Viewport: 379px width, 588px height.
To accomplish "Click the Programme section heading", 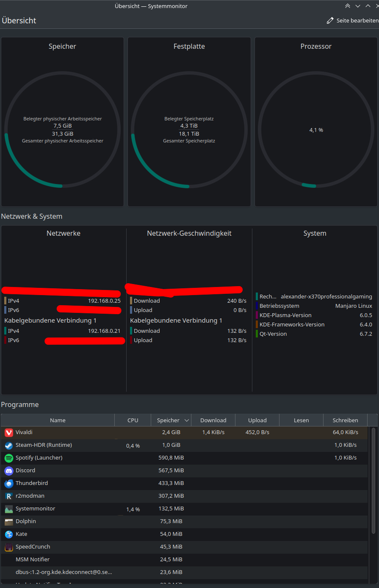I will [x=20, y=404].
